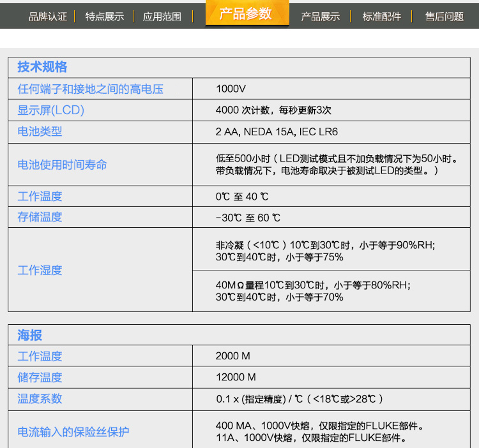Click the 技术规格 section header

pyautogui.click(x=42, y=67)
